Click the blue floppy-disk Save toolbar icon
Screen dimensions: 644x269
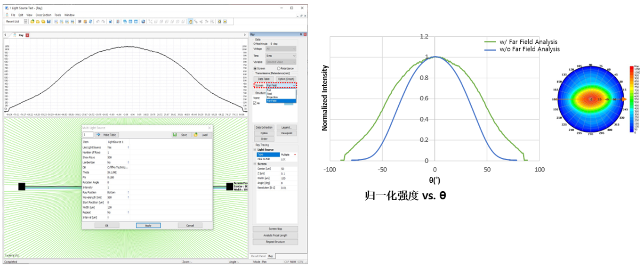coord(49,21)
